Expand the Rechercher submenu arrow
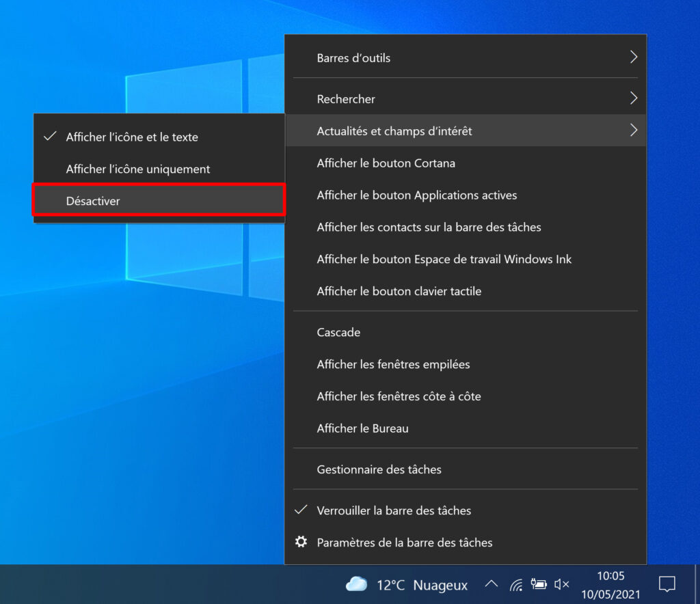Viewport: 700px width, 604px height. (x=634, y=98)
